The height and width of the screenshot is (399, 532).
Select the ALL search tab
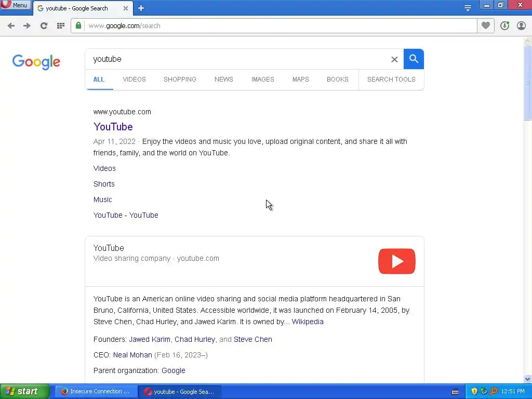[99, 79]
